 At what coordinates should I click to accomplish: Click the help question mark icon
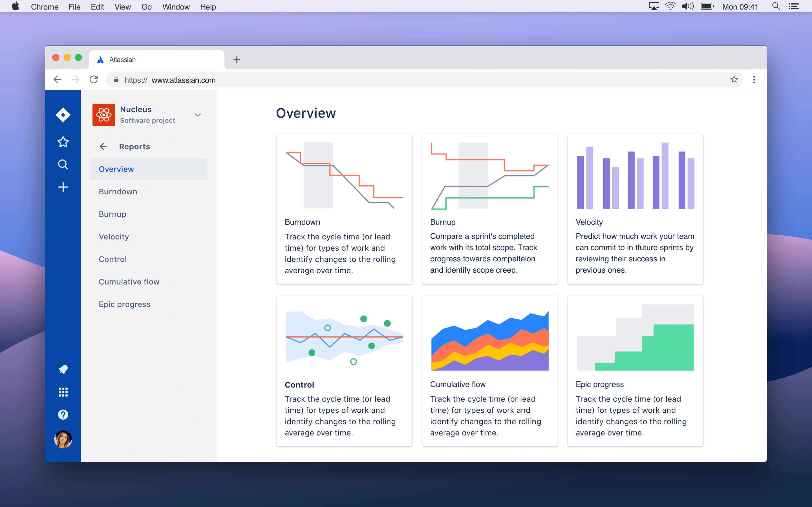[x=63, y=415]
